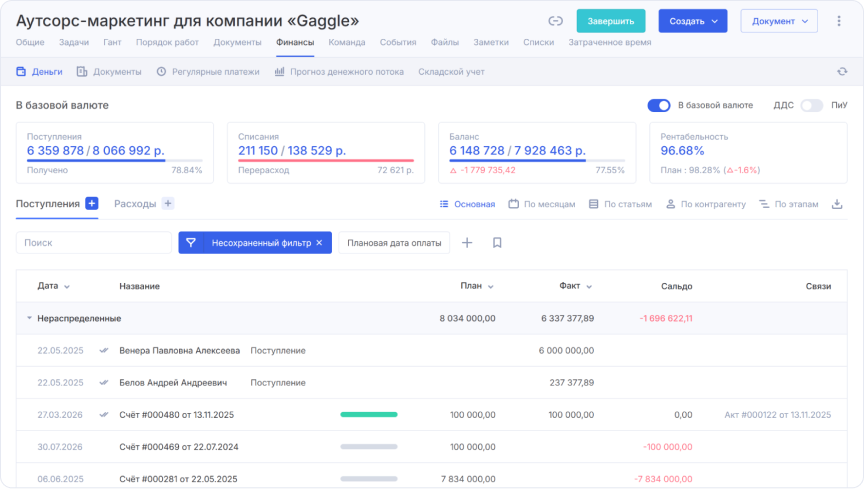This screenshot has height=489, width=864.
Task: Open the Файлы tab
Action: [x=445, y=42]
